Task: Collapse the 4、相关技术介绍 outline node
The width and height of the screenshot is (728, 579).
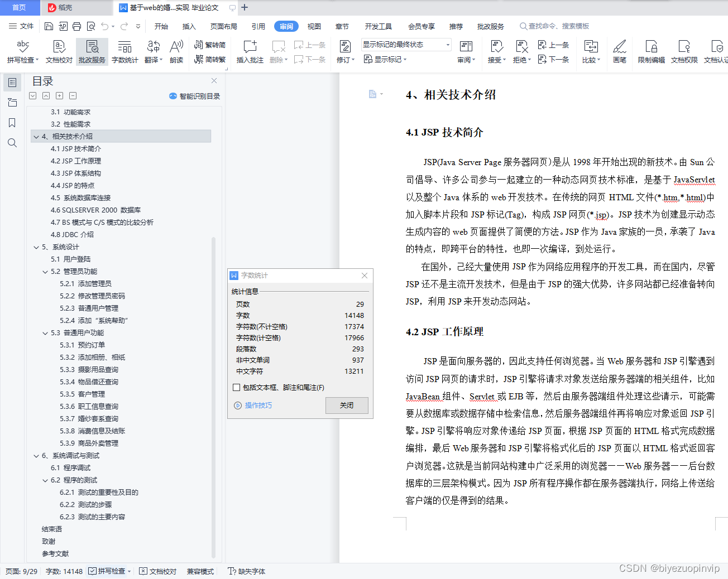Action: point(36,137)
